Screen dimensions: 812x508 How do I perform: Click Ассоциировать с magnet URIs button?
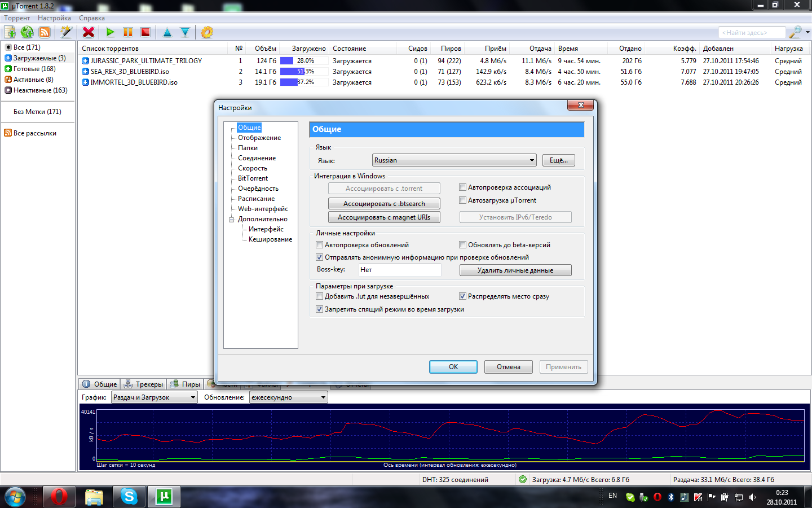pos(384,217)
